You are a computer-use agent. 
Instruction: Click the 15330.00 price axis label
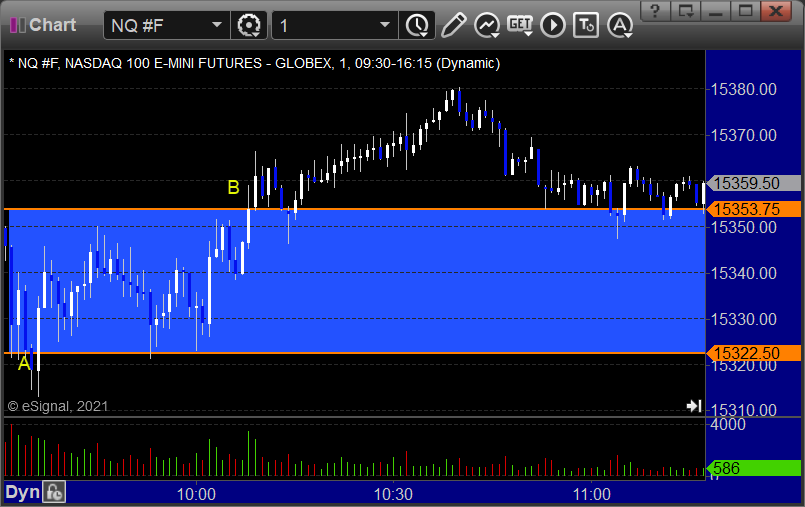pos(743,319)
